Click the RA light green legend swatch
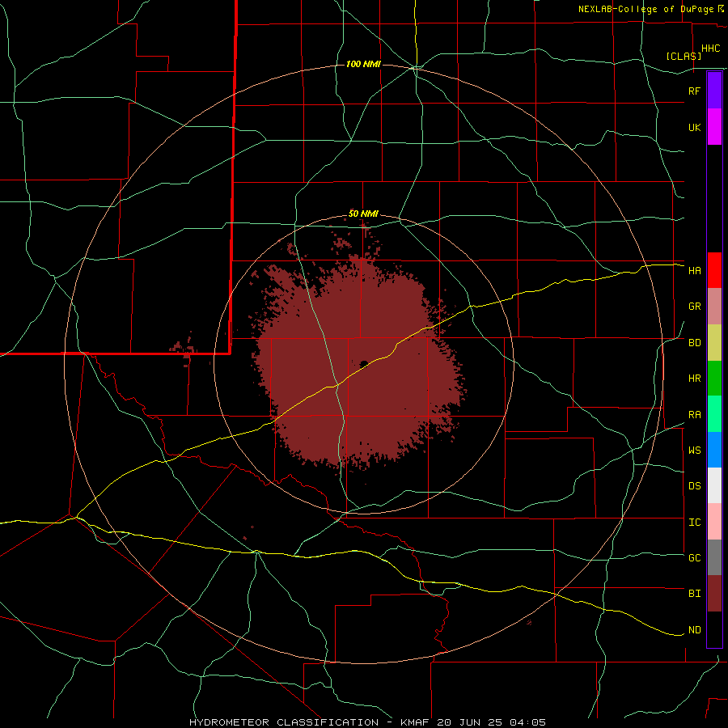The width and height of the screenshot is (728, 728). point(714,414)
